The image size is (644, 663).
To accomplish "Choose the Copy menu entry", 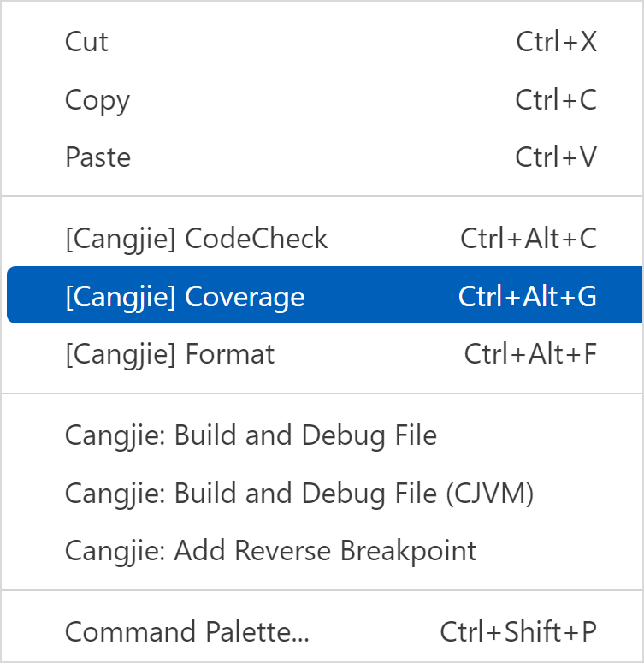I will coord(97,100).
